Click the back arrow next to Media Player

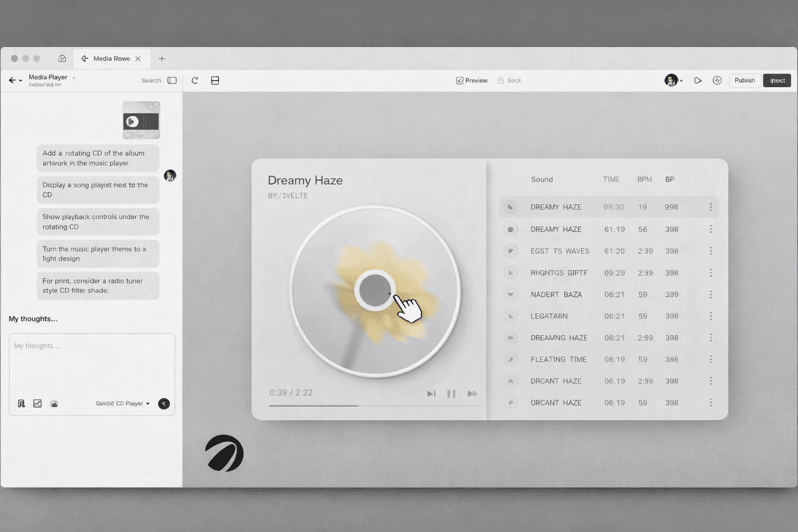(x=12, y=80)
